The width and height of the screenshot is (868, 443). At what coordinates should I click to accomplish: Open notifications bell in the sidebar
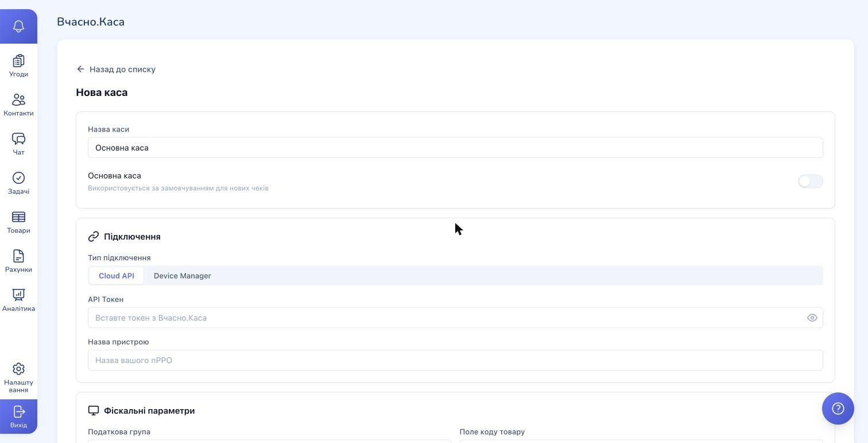point(18,26)
